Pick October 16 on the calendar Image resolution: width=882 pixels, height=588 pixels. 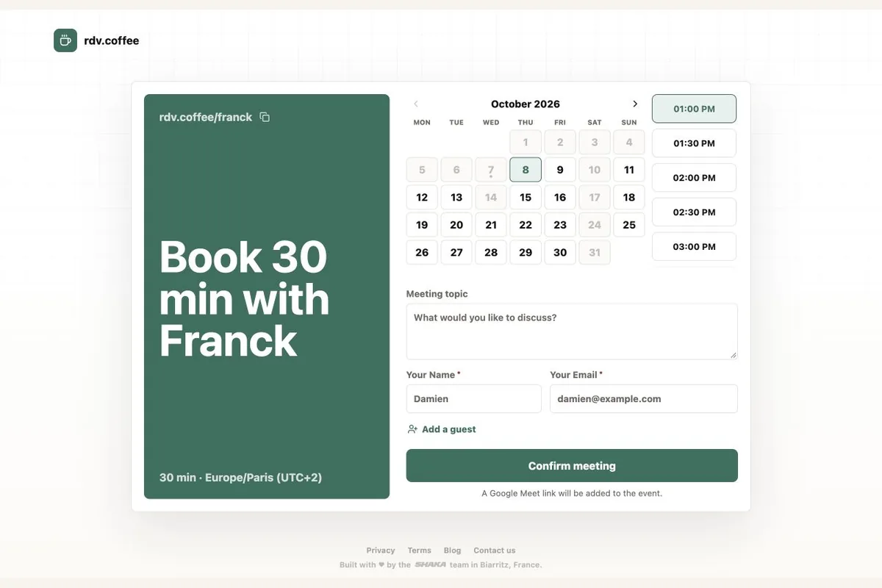point(560,197)
